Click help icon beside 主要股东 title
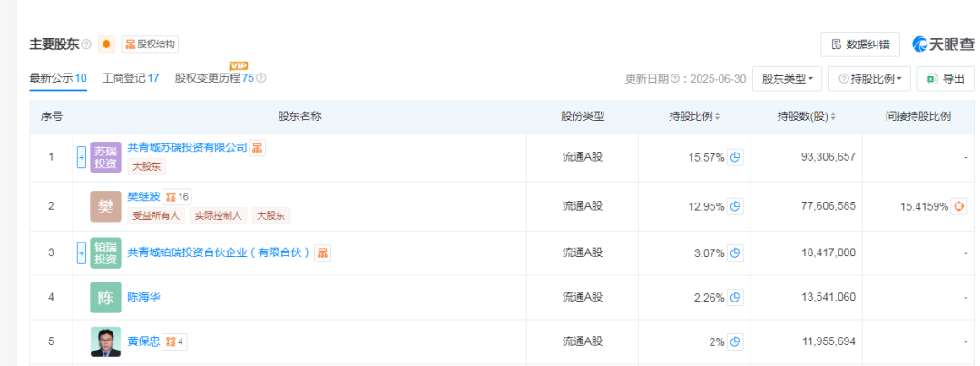Viewport: 980px width, 366px height. (87, 45)
